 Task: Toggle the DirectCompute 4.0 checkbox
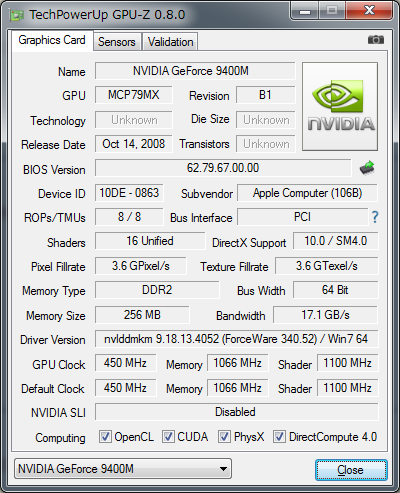tap(279, 436)
